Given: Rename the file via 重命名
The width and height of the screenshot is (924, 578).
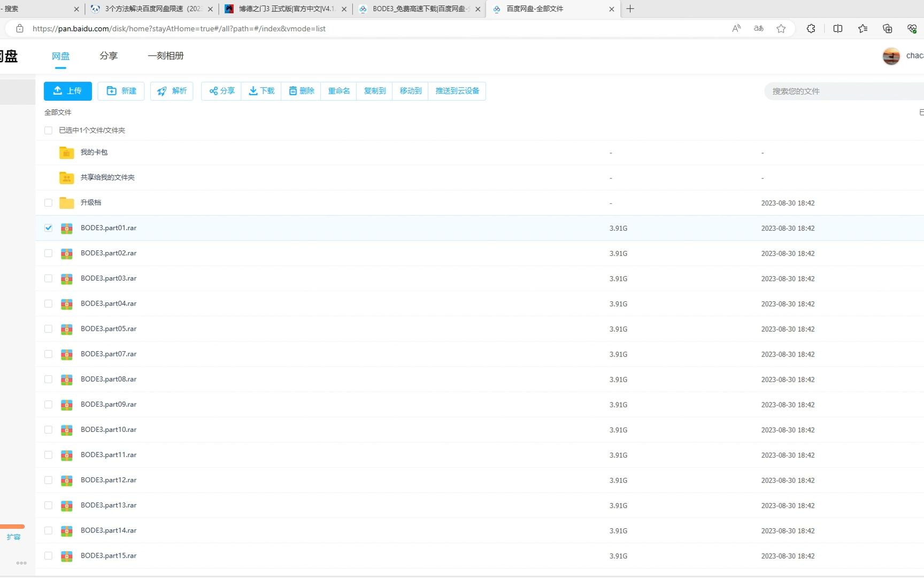Looking at the screenshot, I should point(339,91).
